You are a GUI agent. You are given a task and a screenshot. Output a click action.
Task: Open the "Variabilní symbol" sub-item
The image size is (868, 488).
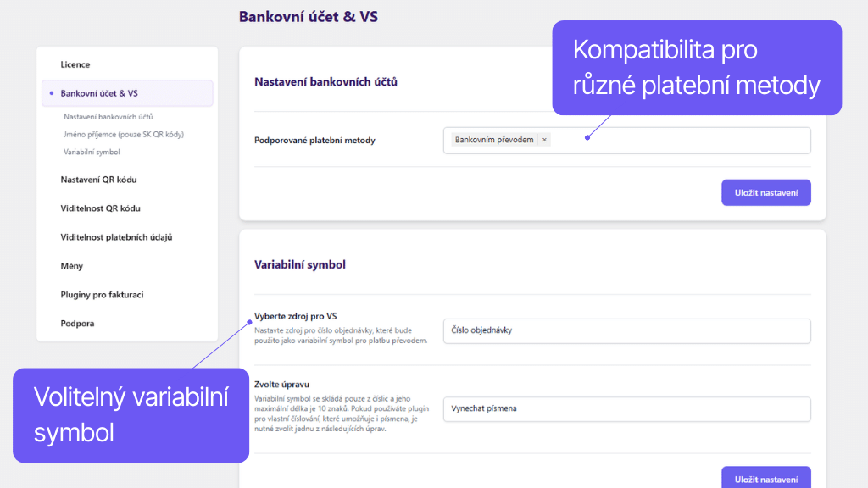click(x=94, y=149)
